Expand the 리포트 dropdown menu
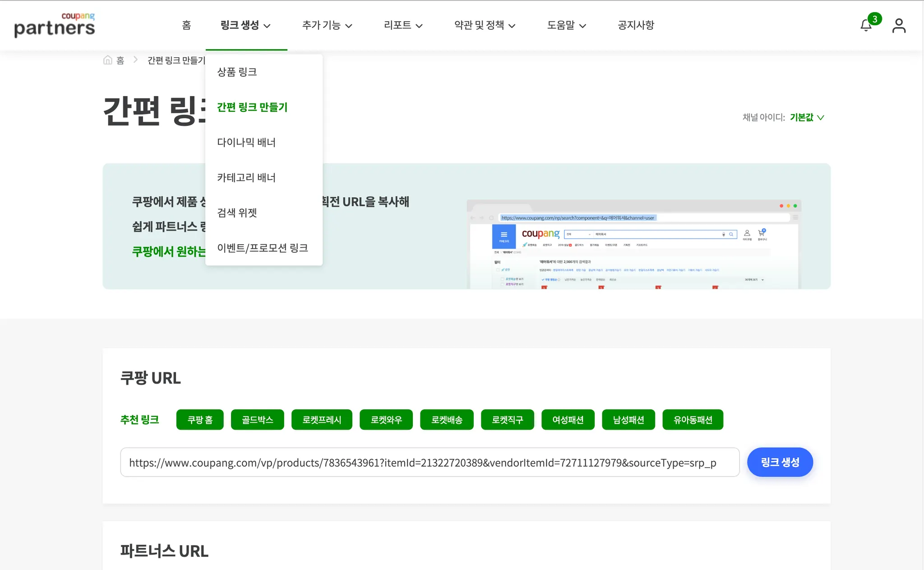Screen dimensions: 924x570 403,25
